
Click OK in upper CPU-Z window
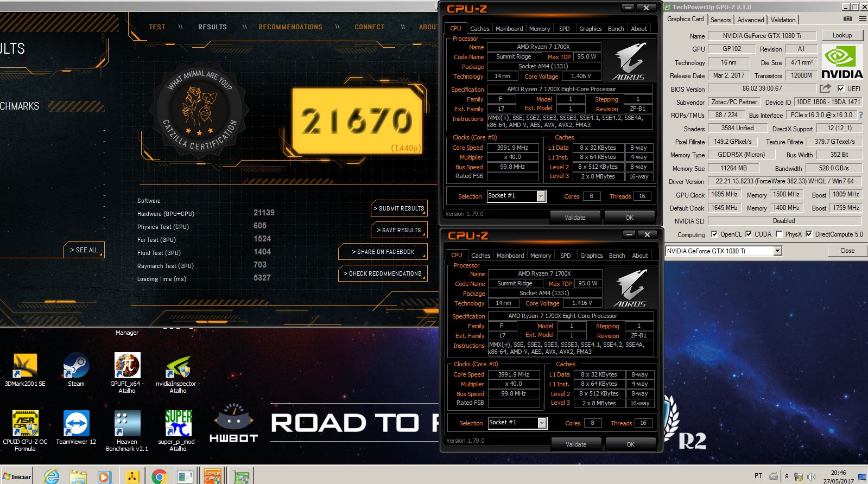[x=629, y=218]
